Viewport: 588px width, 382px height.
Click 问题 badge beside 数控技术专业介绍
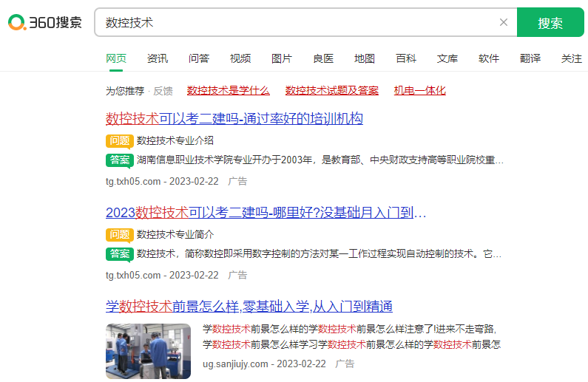pos(120,141)
